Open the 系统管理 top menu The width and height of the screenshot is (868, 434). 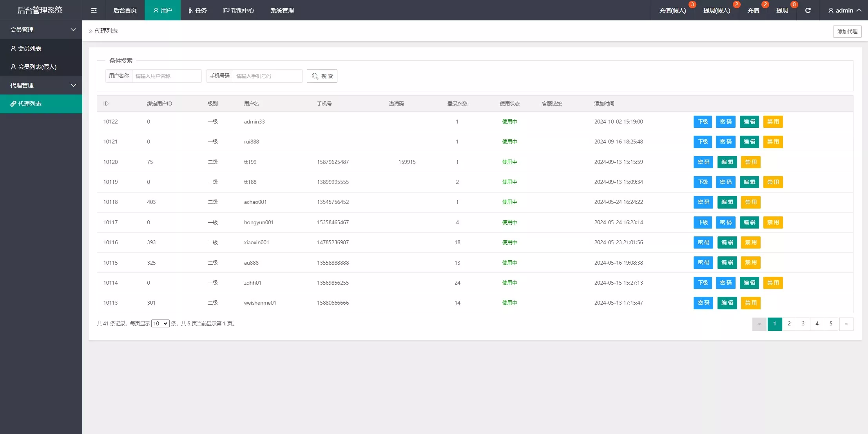point(282,10)
